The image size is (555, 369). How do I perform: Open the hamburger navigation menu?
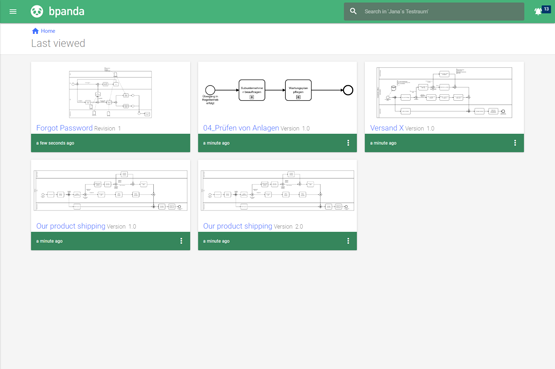tap(13, 12)
